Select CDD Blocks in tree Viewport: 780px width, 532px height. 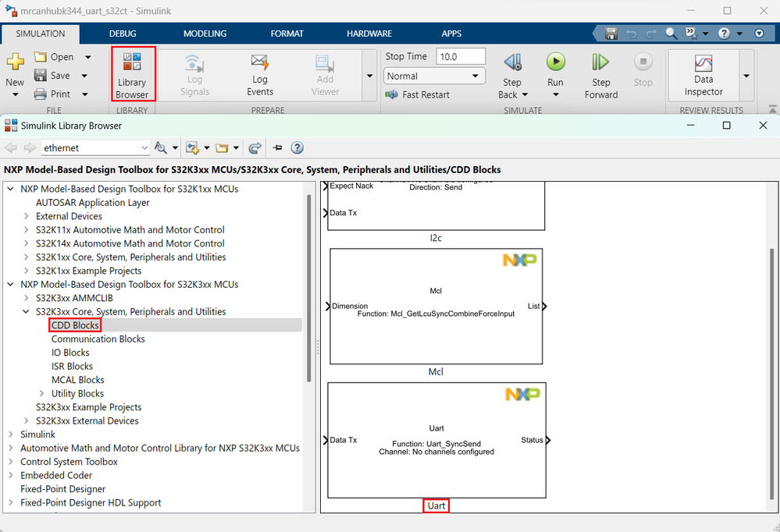coord(75,325)
